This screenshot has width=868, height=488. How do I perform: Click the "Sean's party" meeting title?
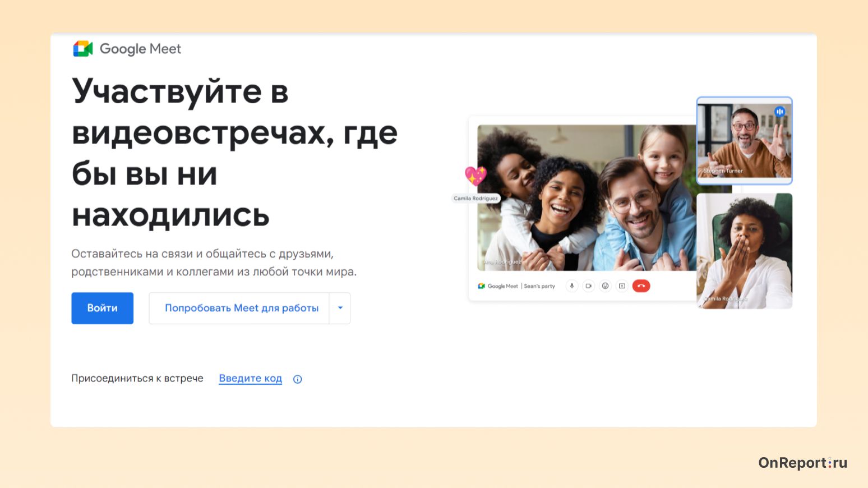(539, 286)
